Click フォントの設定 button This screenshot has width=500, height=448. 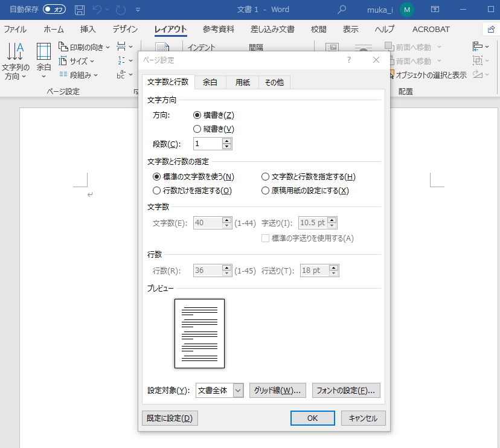pos(346,390)
